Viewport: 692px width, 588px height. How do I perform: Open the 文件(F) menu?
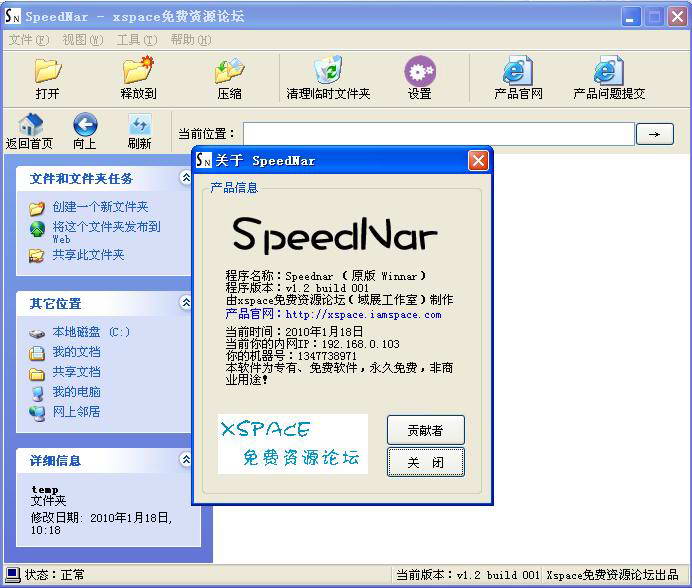point(29,40)
